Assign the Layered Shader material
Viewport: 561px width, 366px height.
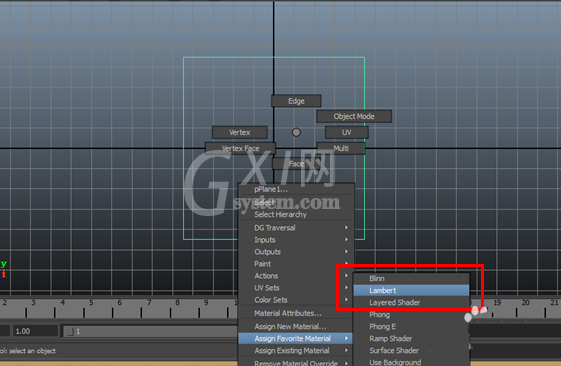click(411, 303)
